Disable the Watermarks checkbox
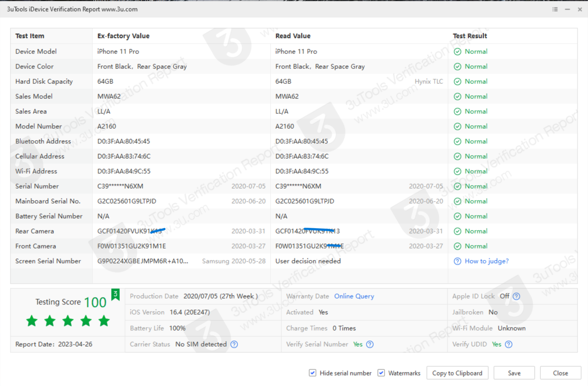Screen dimensions: 588x386 tap(381, 373)
